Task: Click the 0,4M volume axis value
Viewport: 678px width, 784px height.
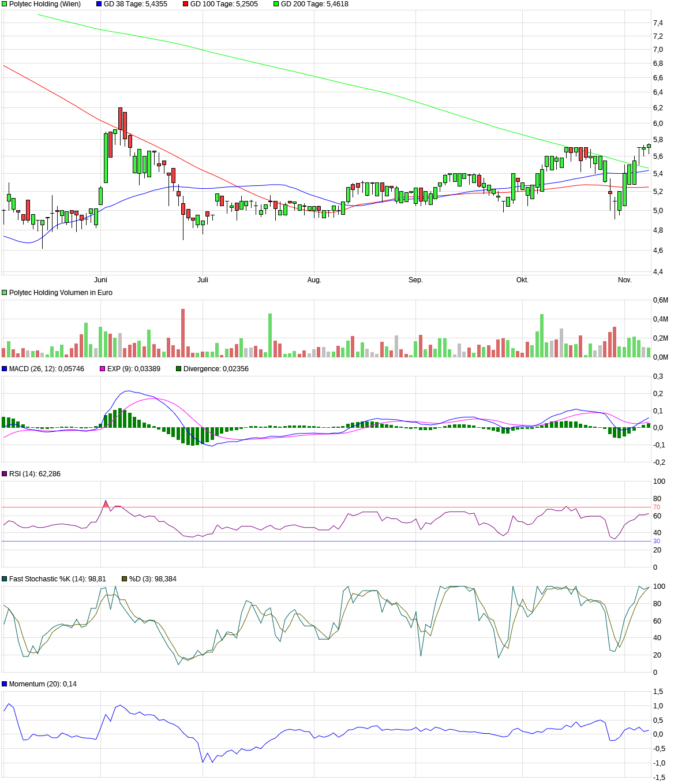Action: [660, 319]
